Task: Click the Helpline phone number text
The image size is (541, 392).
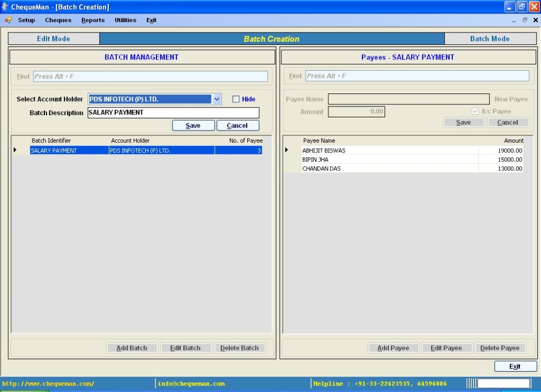Action: pyautogui.click(x=380, y=383)
